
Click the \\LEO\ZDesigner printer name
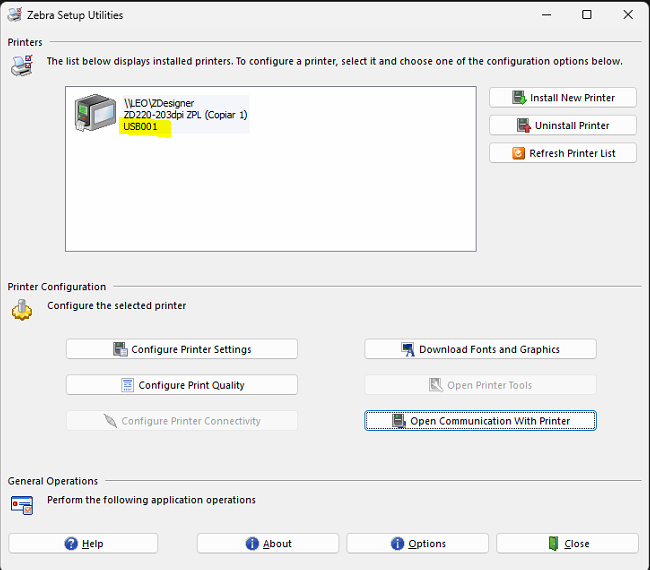pyautogui.click(x=159, y=103)
